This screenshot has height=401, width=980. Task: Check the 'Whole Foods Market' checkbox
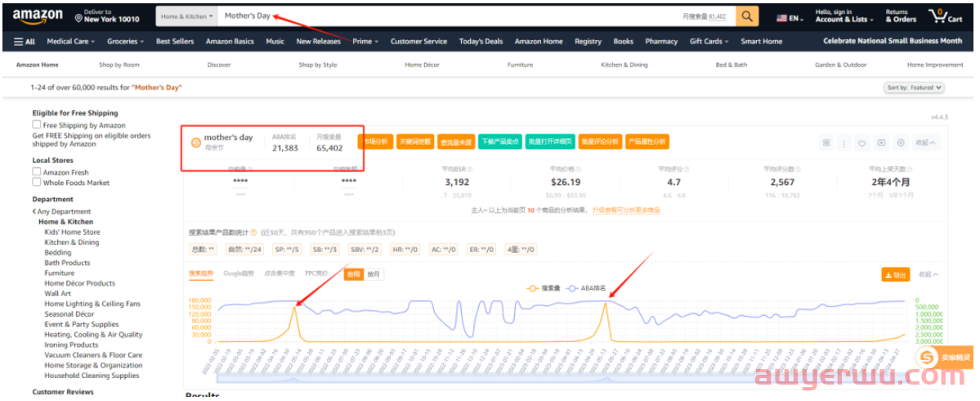point(37,182)
